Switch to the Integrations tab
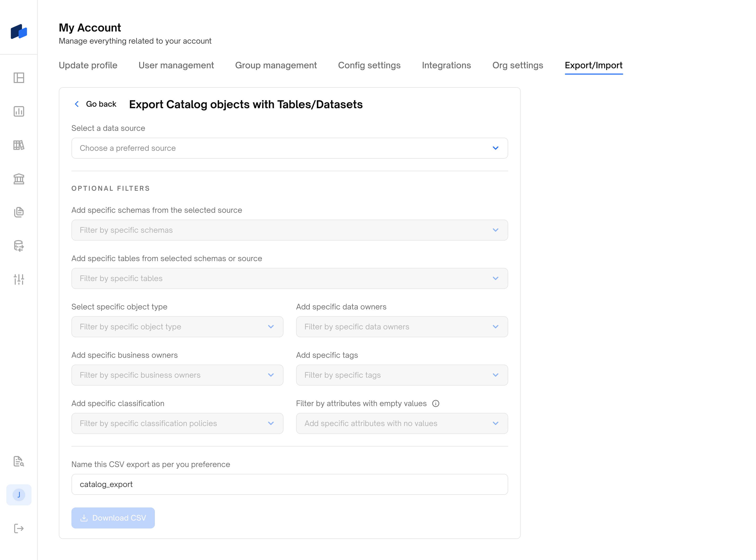 pos(446,65)
